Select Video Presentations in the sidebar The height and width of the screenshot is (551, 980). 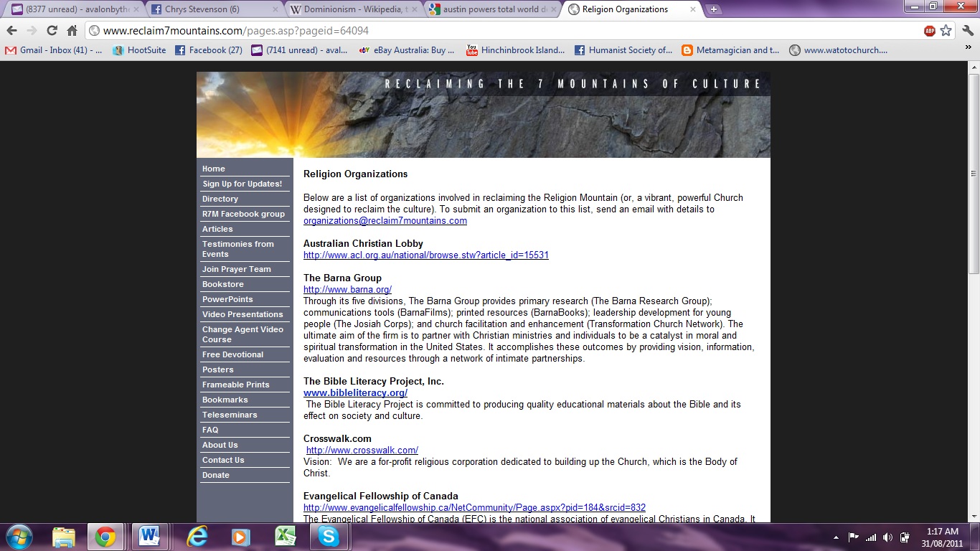pos(242,314)
